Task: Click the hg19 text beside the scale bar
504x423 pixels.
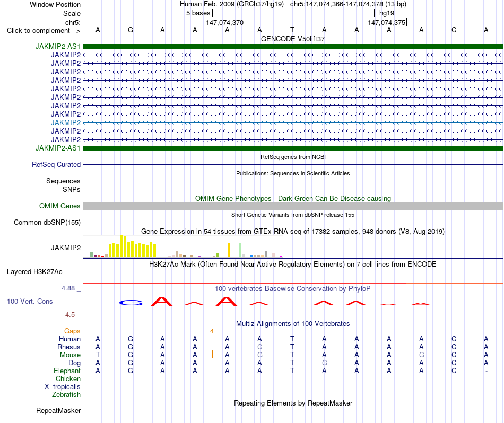Action: [x=387, y=13]
